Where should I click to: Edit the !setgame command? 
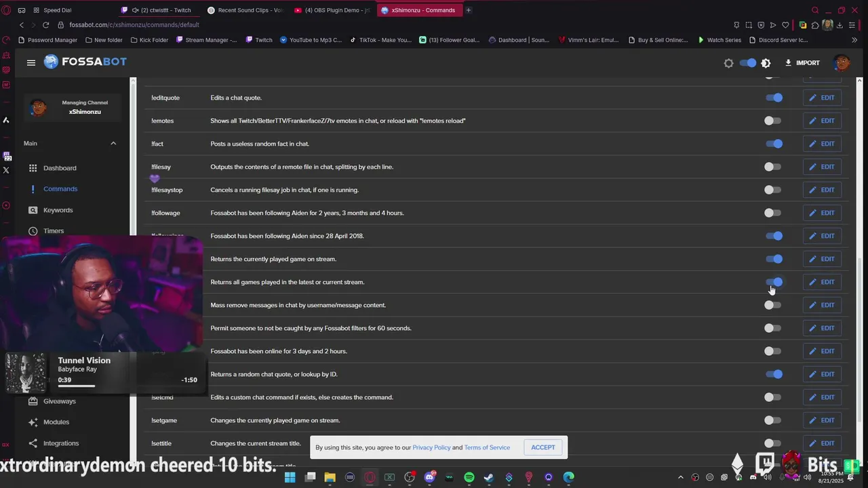click(822, 420)
